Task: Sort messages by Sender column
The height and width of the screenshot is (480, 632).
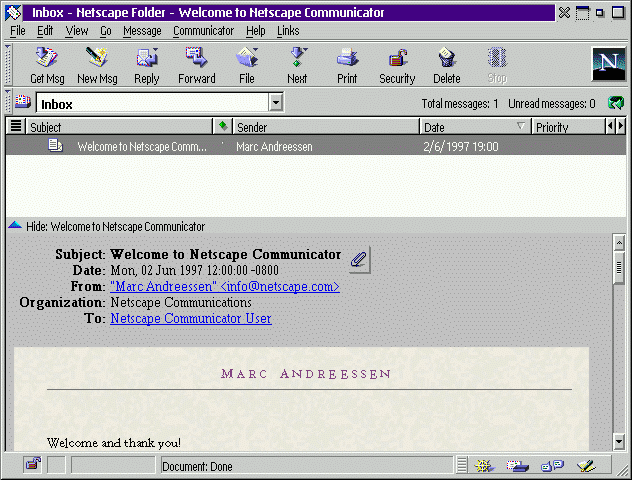Action: [x=326, y=126]
